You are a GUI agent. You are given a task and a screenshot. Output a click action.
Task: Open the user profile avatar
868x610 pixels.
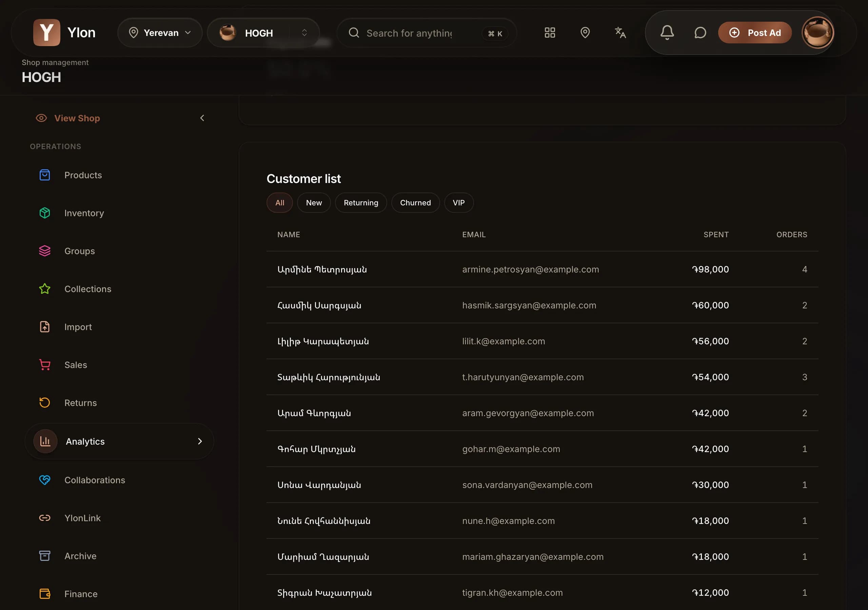tap(818, 33)
